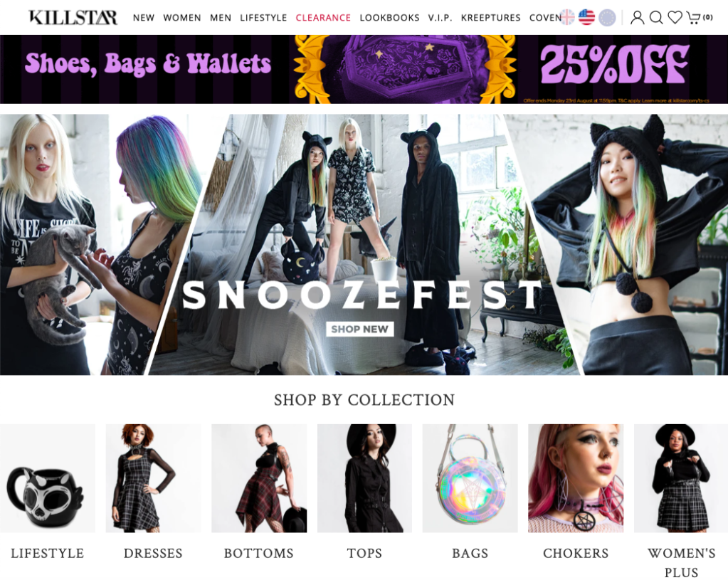
Task: Expand the LIFESTYLE navigation menu
Action: (263, 18)
